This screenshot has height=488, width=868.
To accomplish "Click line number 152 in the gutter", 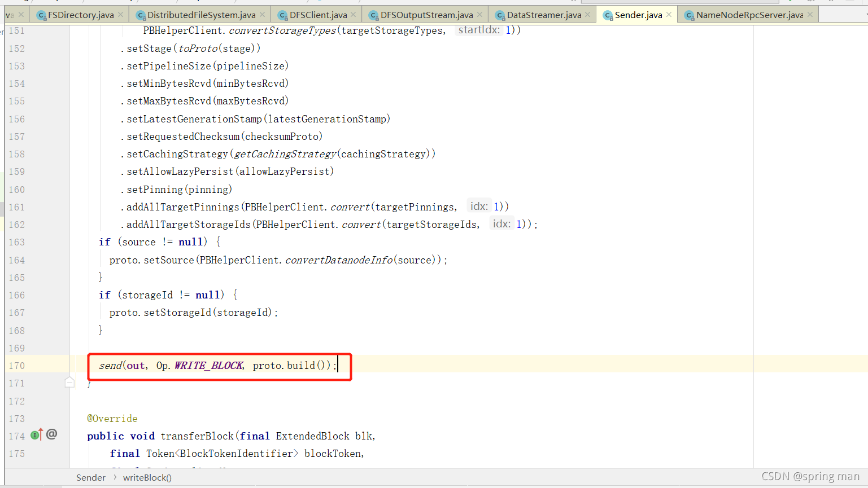I will tap(17, 49).
